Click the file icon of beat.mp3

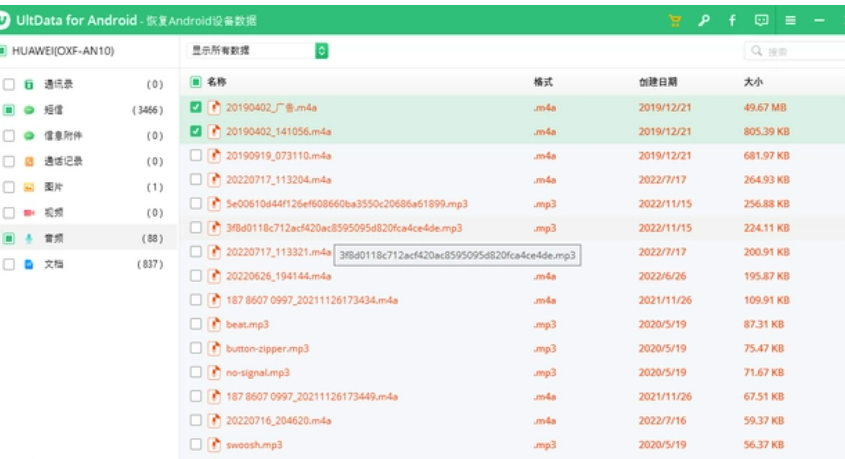[214, 324]
